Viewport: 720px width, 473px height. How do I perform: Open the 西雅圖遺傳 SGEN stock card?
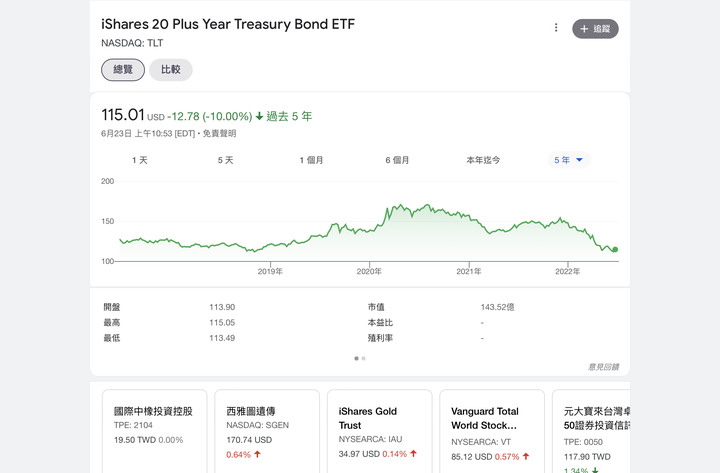pyautogui.click(x=267, y=431)
